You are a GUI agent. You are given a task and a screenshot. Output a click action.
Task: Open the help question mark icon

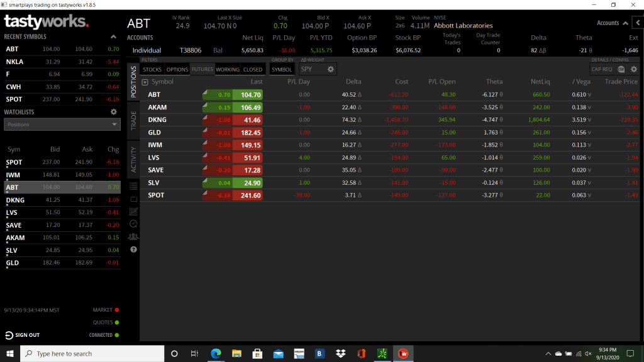tap(133, 250)
